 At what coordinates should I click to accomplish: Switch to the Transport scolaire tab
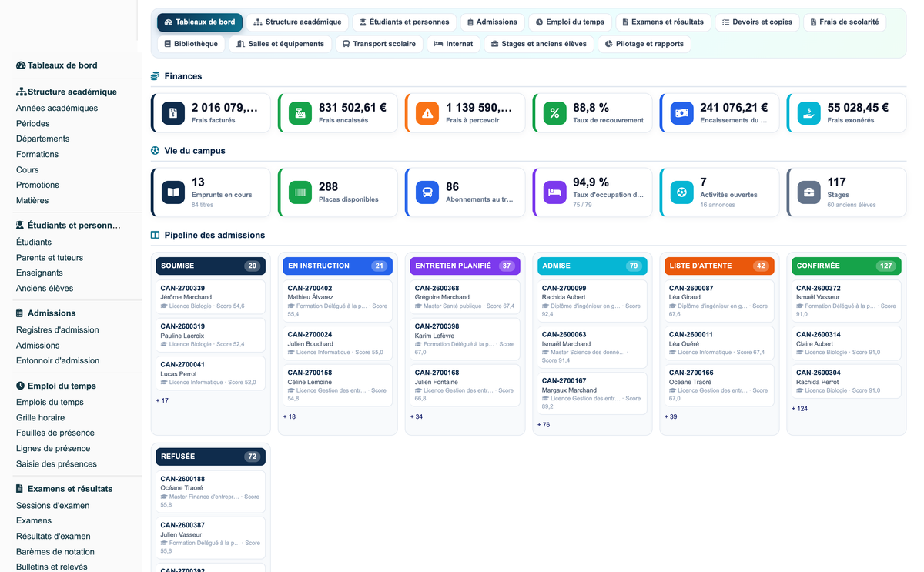pyautogui.click(x=380, y=44)
